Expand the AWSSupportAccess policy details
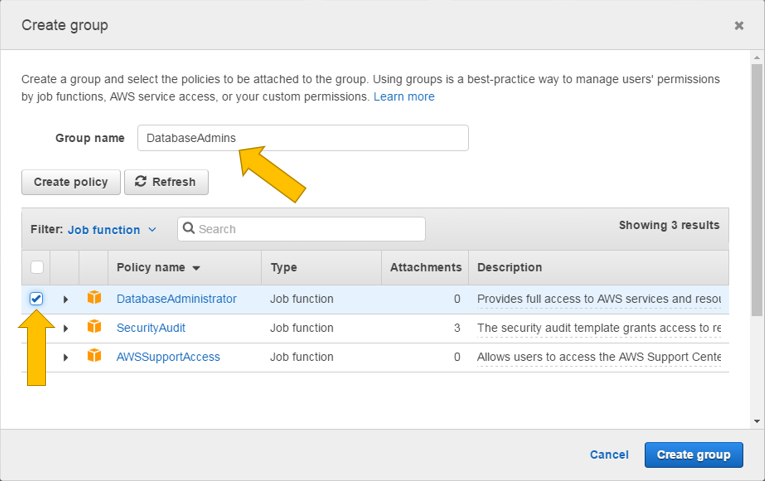Viewport: 765px width, 481px height. [x=65, y=358]
